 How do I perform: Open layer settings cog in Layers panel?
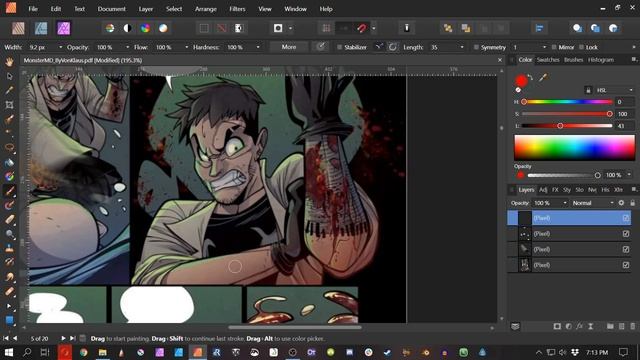click(621, 203)
